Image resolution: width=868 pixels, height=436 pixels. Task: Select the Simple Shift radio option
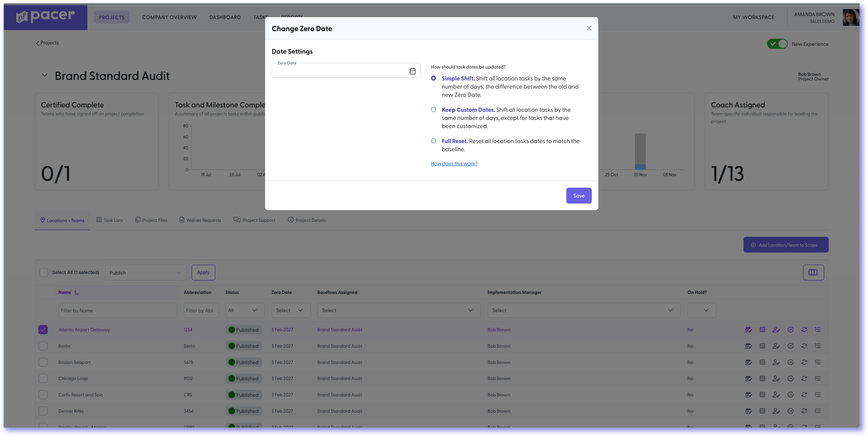point(433,78)
